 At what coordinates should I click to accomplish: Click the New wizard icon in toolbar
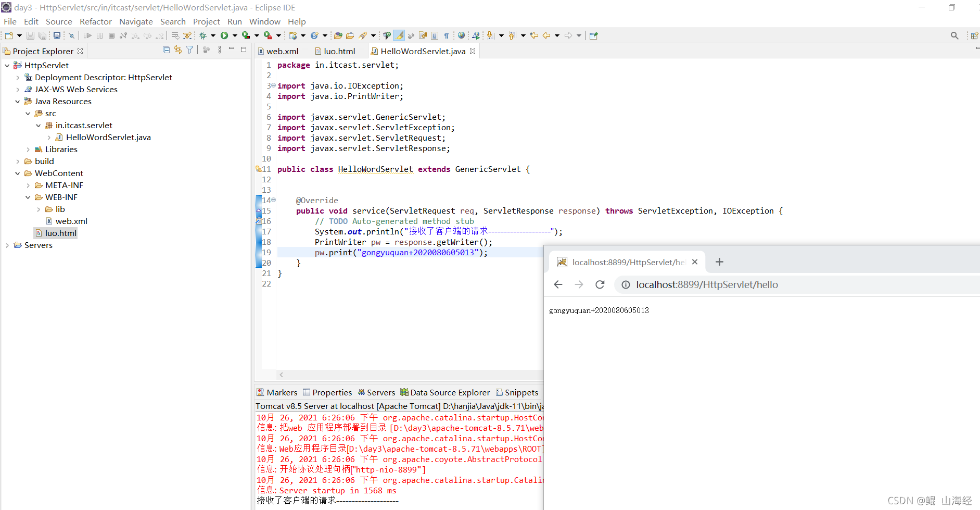click(x=9, y=35)
